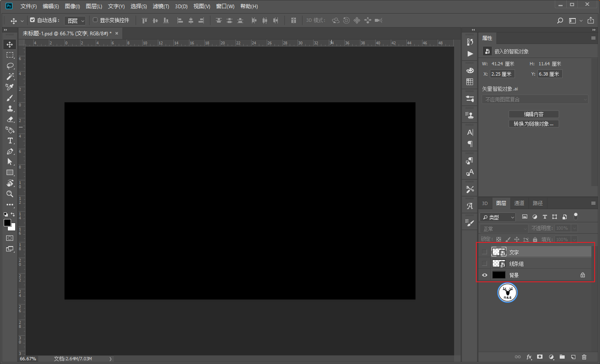Select the Clone Stamp tool
600x364 pixels.
click(10, 108)
